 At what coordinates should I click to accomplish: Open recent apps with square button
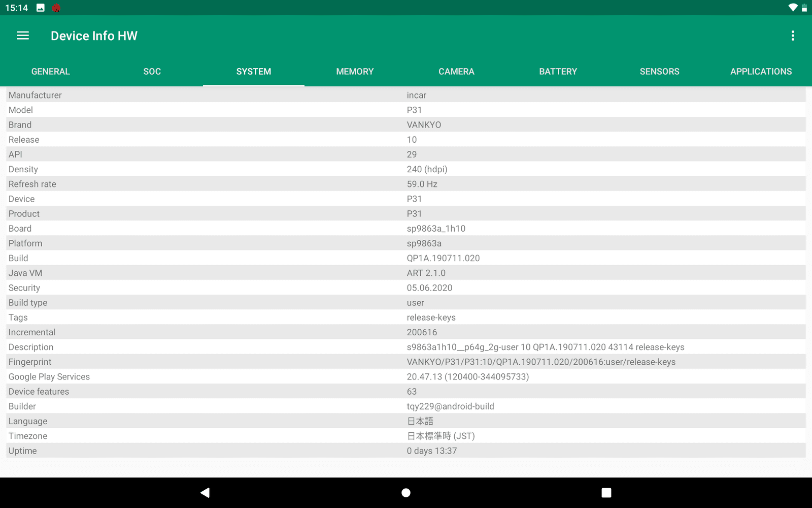(x=606, y=492)
